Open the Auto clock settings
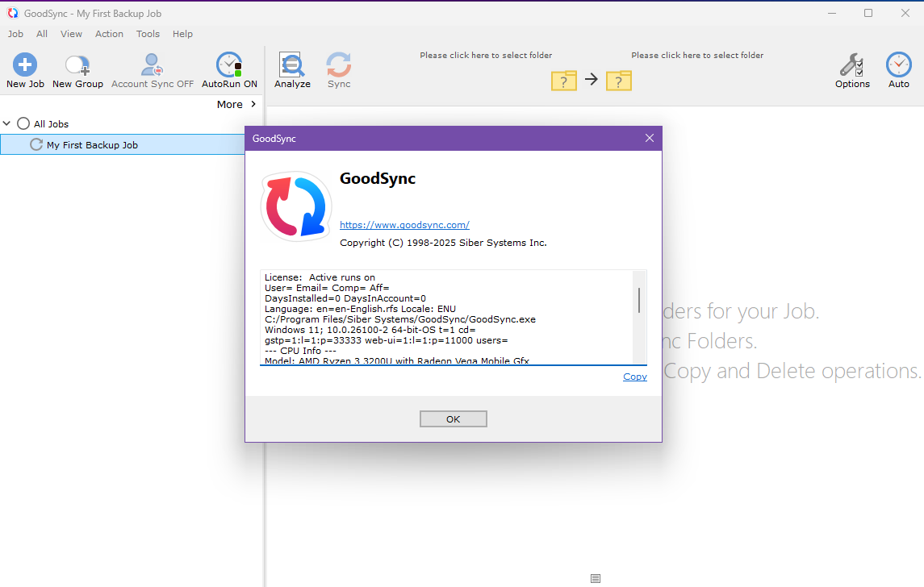 899,71
